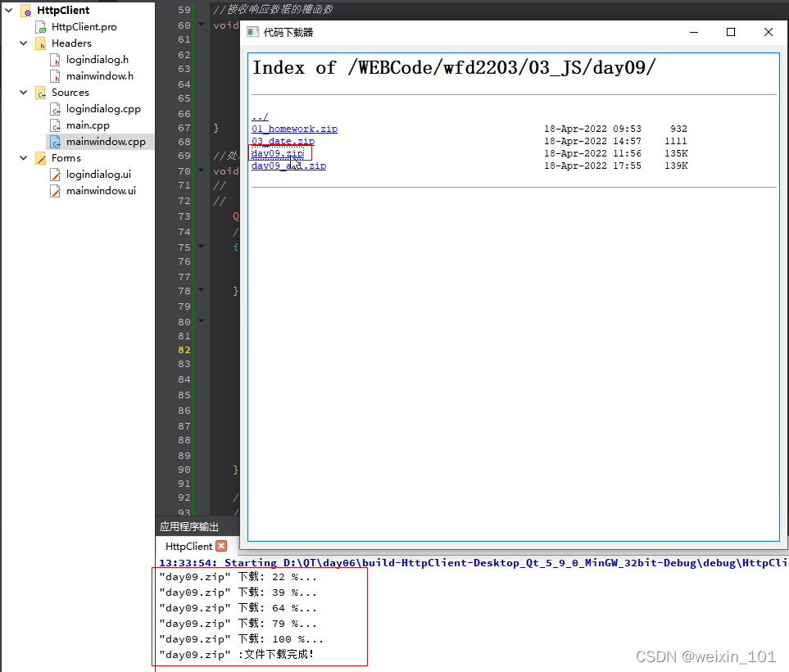Close the HttpClient output tab
The height and width of the screenshot is (672, 789).
tap(221, 546)
